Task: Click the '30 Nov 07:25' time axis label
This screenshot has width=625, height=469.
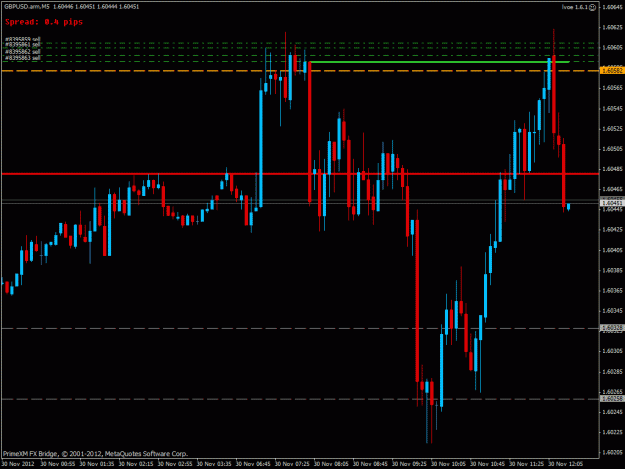Action: (x=292, y=464)
